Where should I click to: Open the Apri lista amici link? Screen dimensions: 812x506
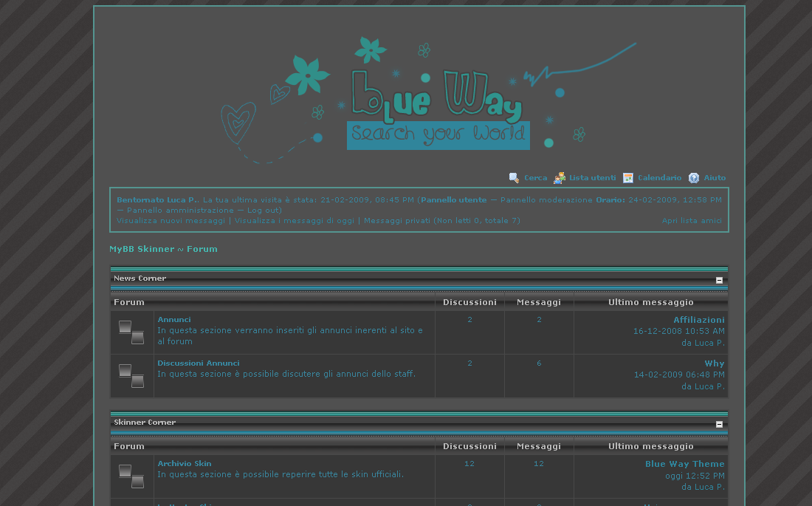(x=692, y=221)
